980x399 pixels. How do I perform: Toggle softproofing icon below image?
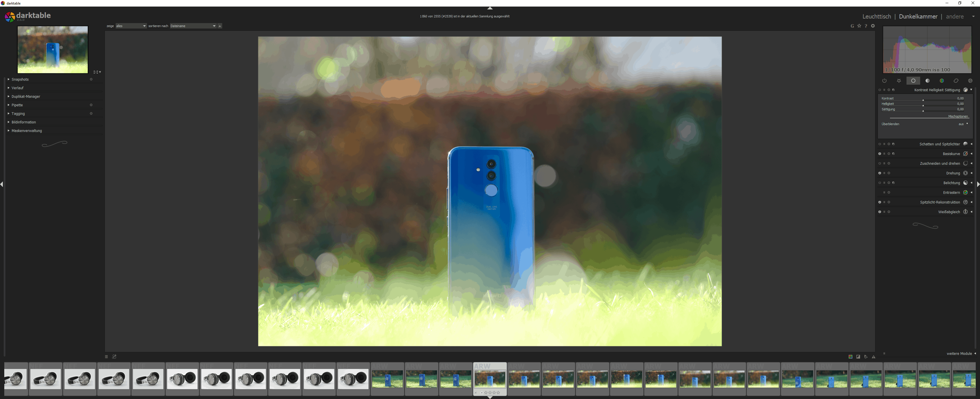866,357
